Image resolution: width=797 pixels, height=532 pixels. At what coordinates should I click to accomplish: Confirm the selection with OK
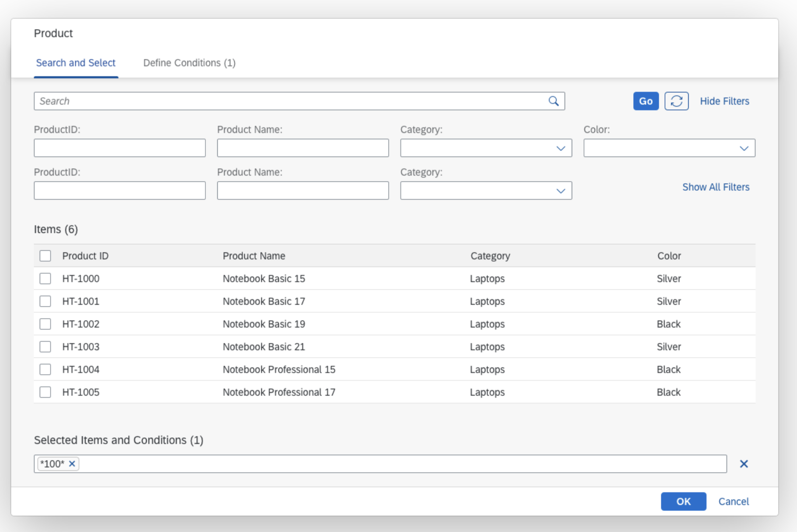[x=683, y=501]
